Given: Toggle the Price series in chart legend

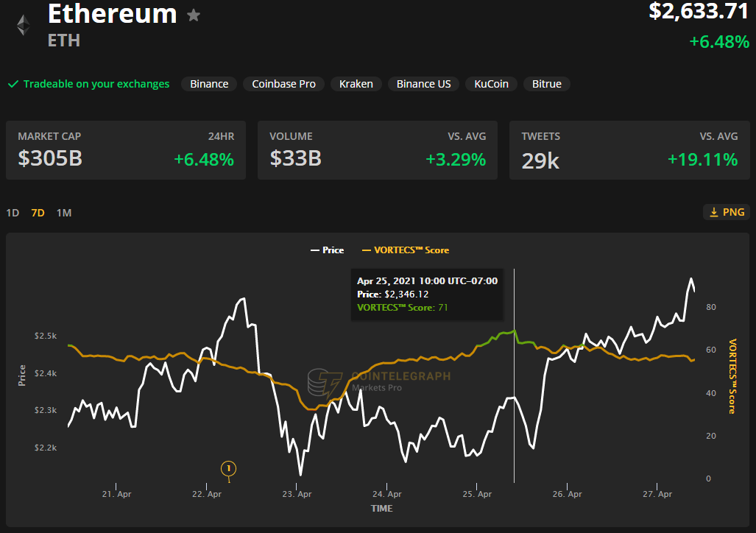Looking at the screenshot, I should tap(328, 250).
